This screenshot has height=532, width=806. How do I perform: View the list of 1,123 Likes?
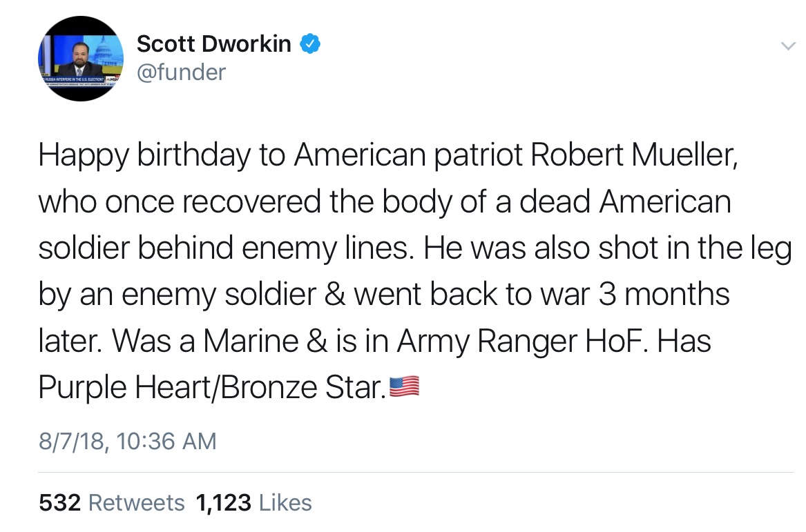254,502
